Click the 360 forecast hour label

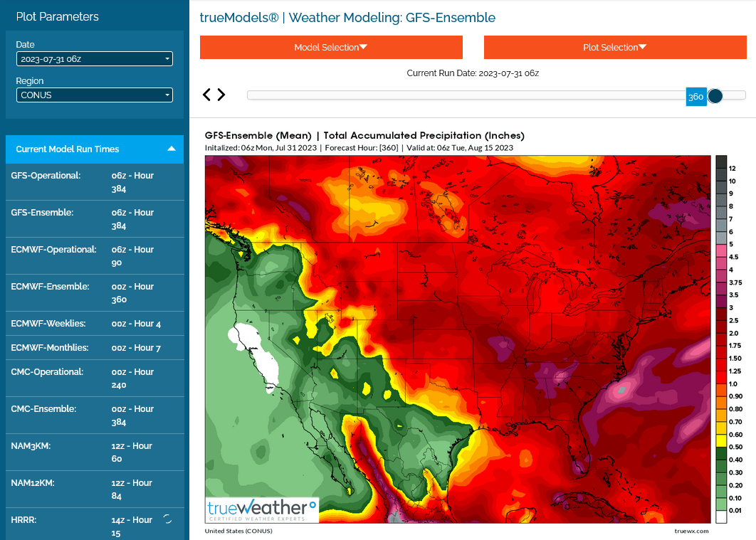695,96
